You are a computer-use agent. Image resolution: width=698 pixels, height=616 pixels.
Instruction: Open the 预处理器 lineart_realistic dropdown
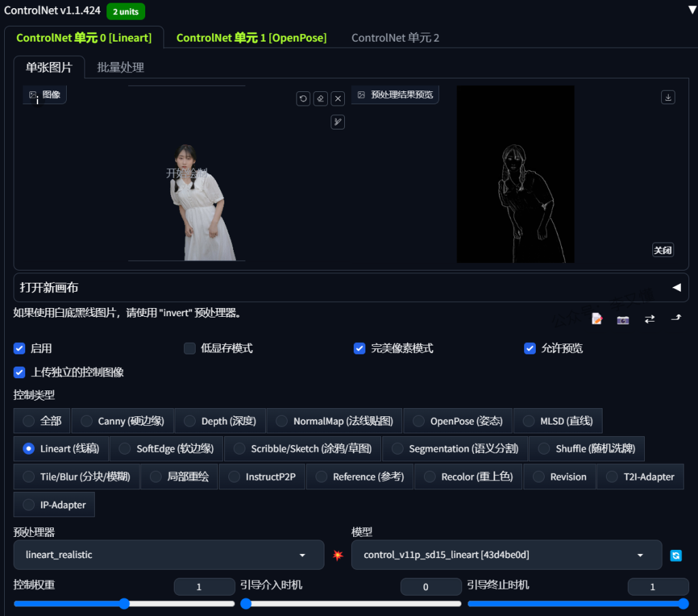(x=168, y=555)
